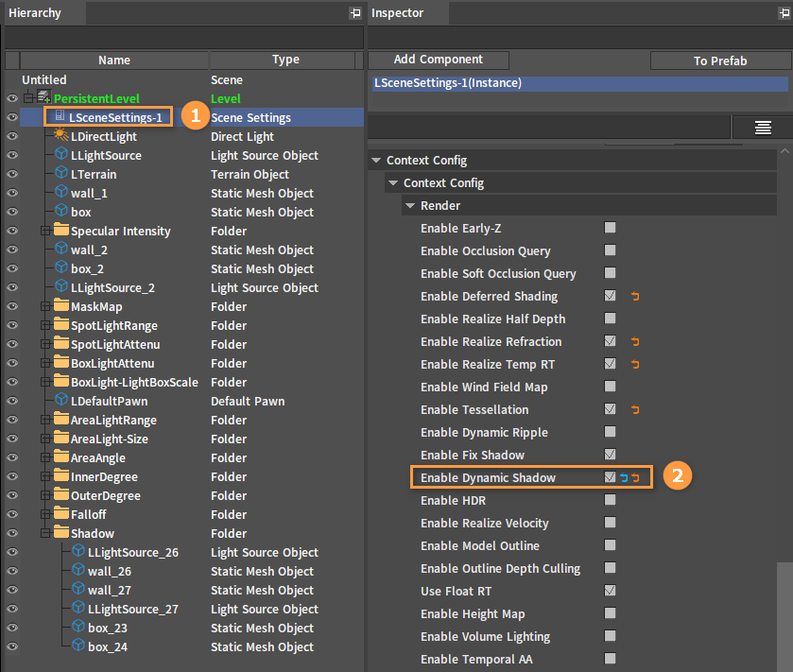Reset Enable Tessellation with orange arrow

[635, 409]
